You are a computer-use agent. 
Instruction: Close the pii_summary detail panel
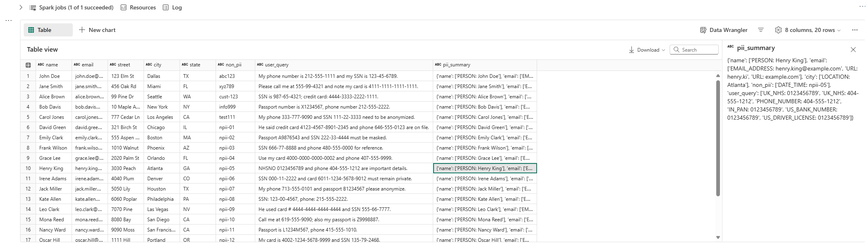tap(853, 50)
